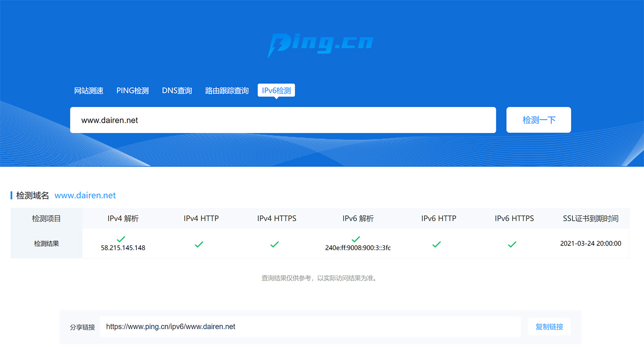
Task: Click the blue highlight bar beside 检测域名
Action: pyautogui.click(x=11, y=196)
